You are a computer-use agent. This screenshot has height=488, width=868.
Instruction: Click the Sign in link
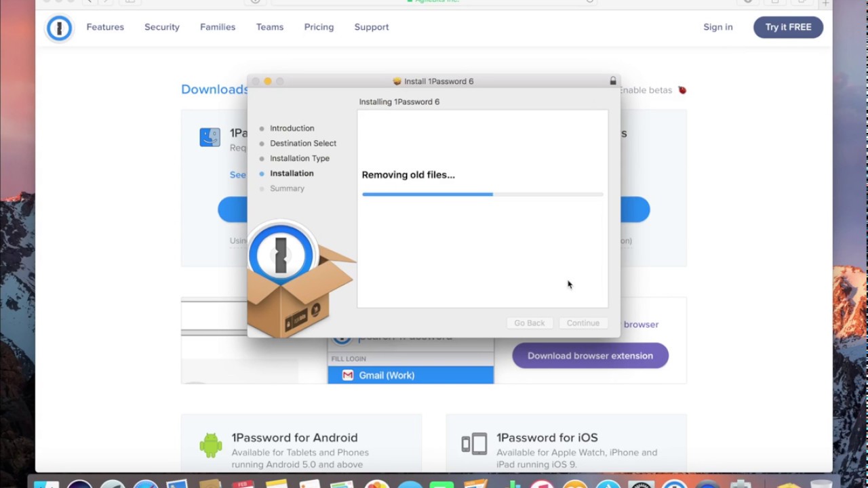coord(718,27)
